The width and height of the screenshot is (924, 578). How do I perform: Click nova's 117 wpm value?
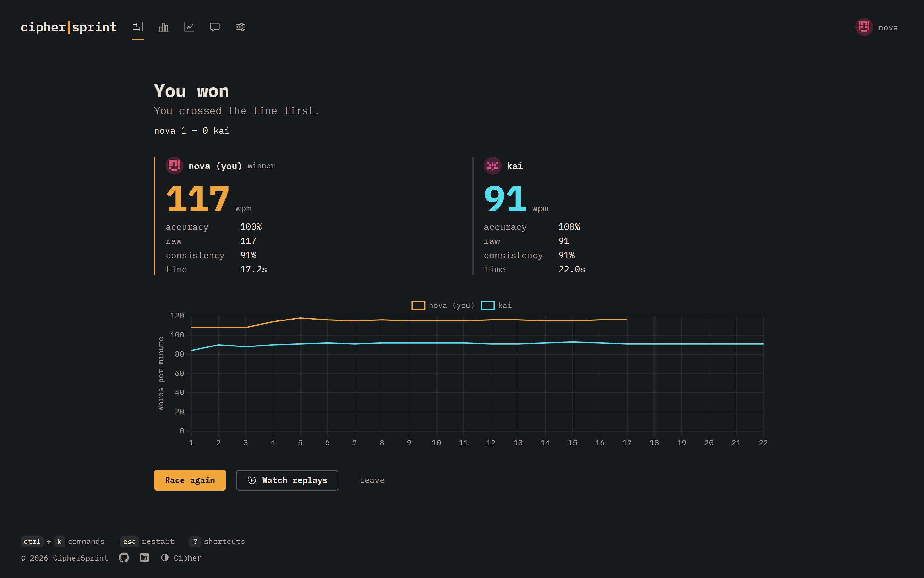(x=198, y=199)
